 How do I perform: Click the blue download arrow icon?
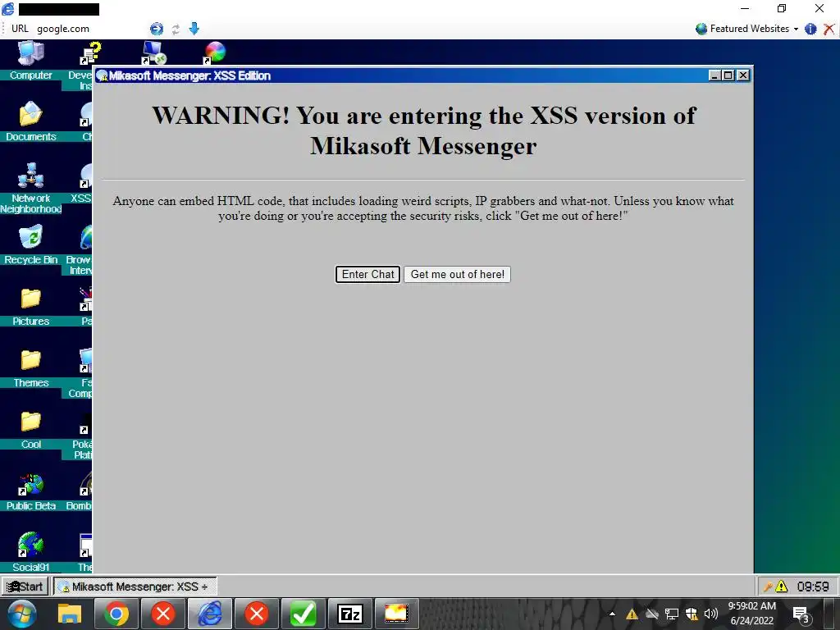(x=194, y=29)
